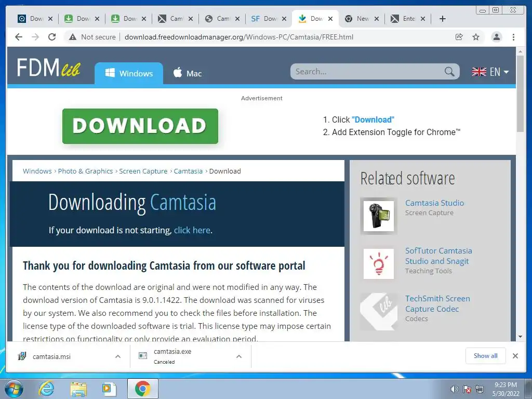Image resolution: width=532 pixels, height=399 pixels.
Task: Click the Camtasia breadcrumb link
Action: (188, 171)
